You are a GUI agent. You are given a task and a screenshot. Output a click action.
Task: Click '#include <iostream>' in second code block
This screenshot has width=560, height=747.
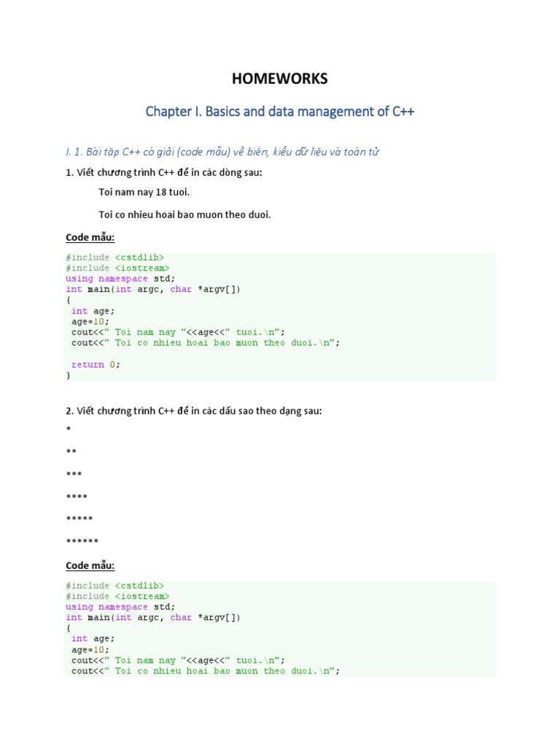coord(117,597)
